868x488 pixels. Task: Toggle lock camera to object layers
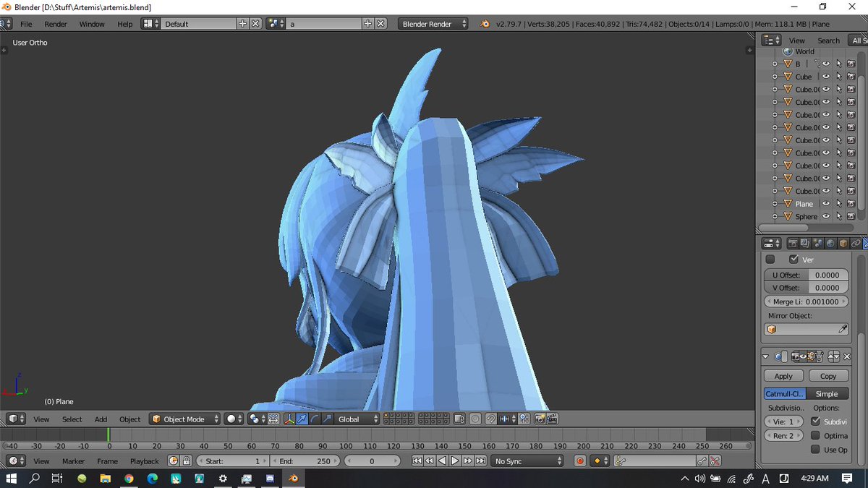[x=459, y=419]
